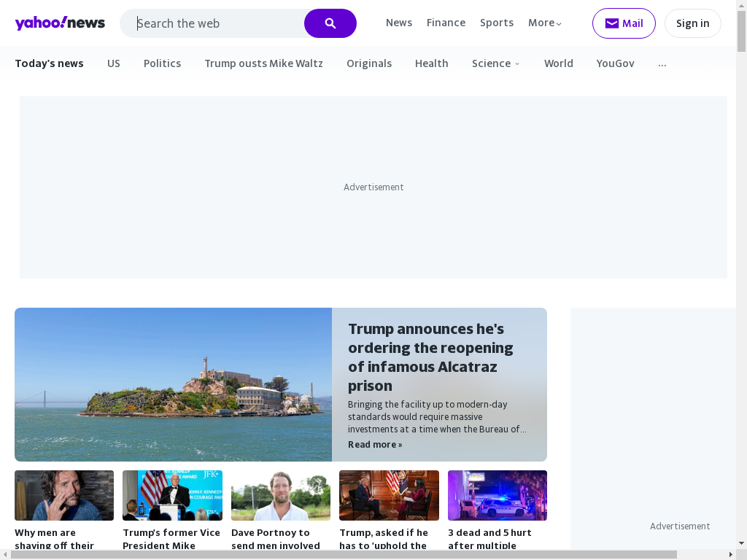Click the Alcatraz story summary text
The height and width of the screenshot is (560, 747).
[437, 416]
